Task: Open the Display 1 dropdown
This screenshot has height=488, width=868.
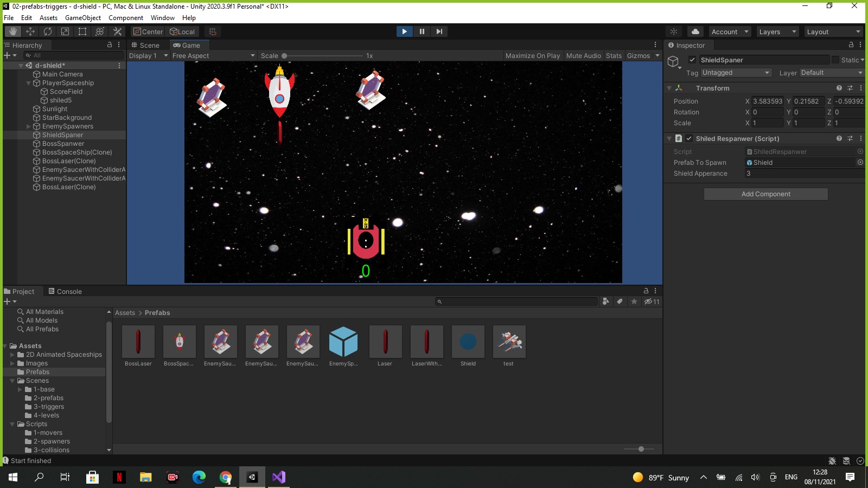Action: click(148, 55)
